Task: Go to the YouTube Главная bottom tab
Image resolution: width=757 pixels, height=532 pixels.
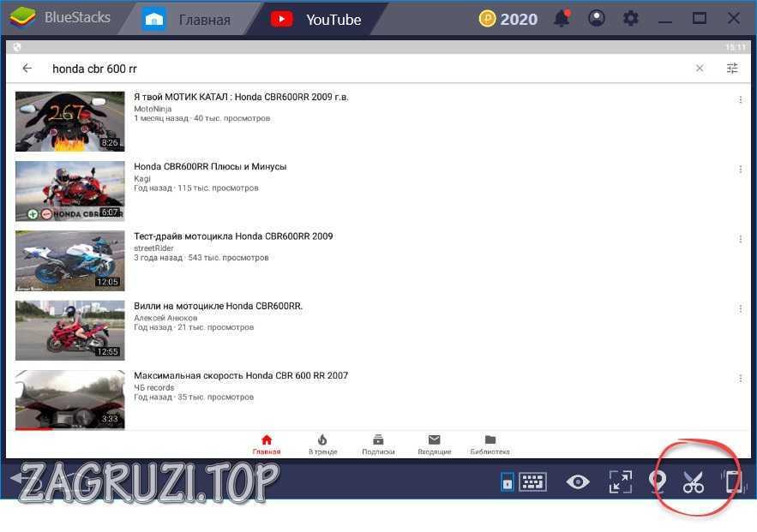Action: click(x=267, y=445)
